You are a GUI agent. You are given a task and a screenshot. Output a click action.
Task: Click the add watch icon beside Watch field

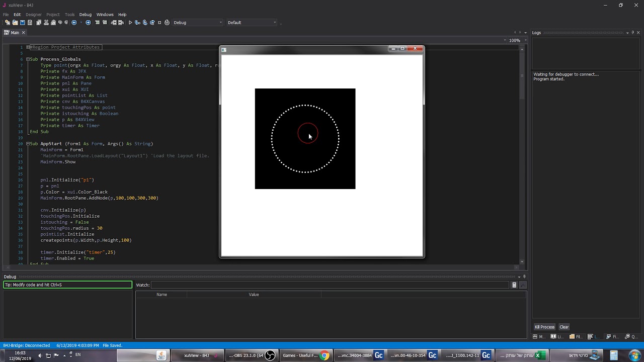[514, 285]
